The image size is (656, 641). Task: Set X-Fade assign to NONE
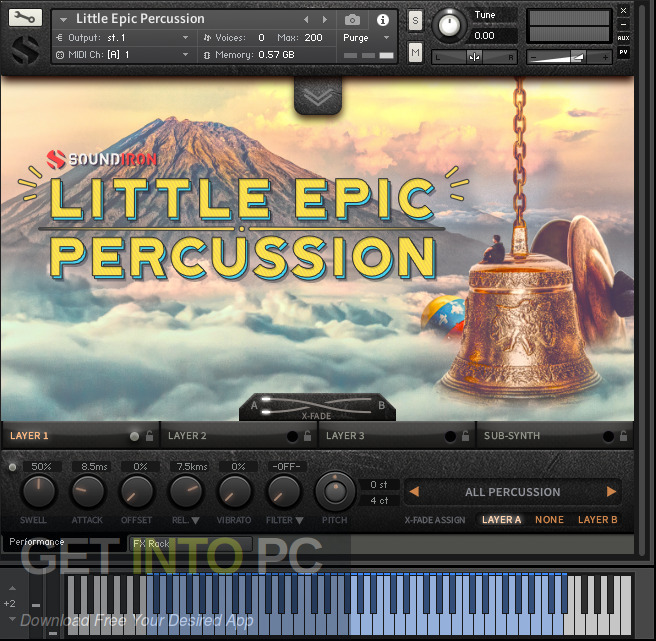[549, 520]
